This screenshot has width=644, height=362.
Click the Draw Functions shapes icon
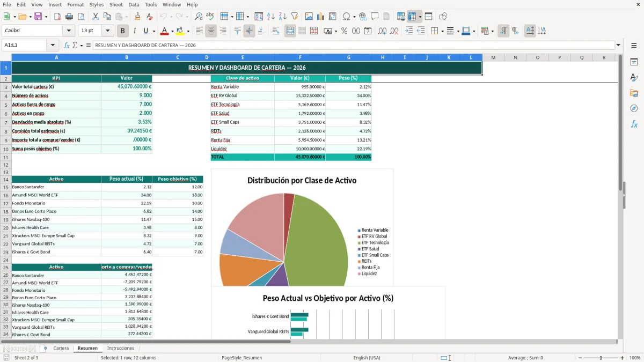(x=443, y=17)
